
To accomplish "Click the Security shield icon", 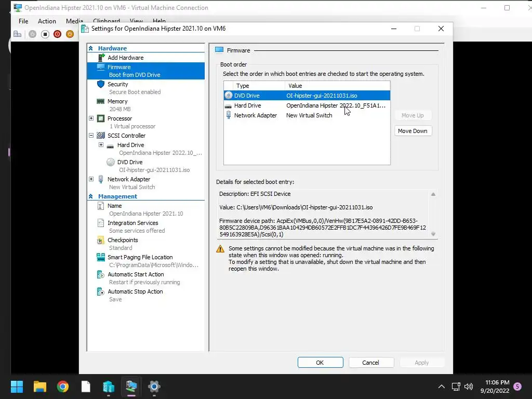I will (x=101, y=84).
